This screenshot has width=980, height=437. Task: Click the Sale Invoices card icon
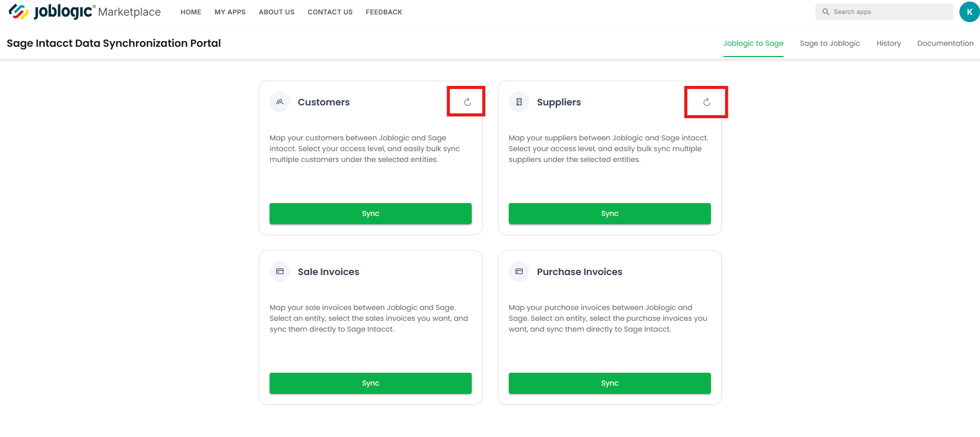click(x=280, y=271)
